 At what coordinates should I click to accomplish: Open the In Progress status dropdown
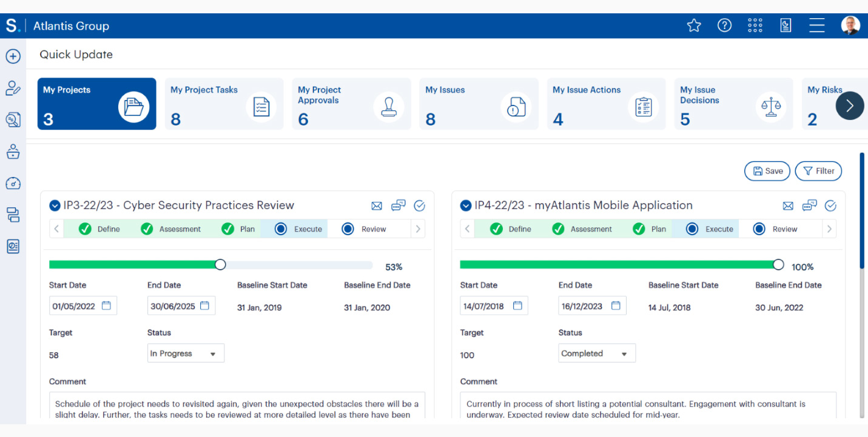(186, 353)
